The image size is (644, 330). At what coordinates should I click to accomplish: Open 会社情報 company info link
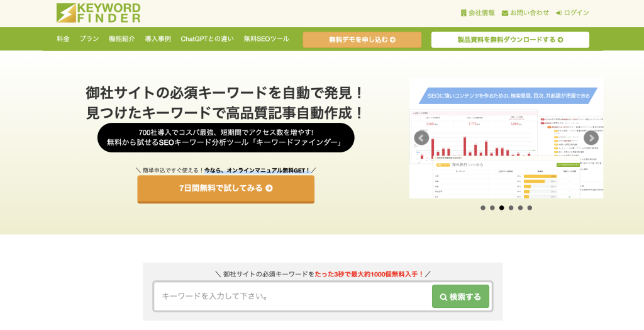pos(477,13)
